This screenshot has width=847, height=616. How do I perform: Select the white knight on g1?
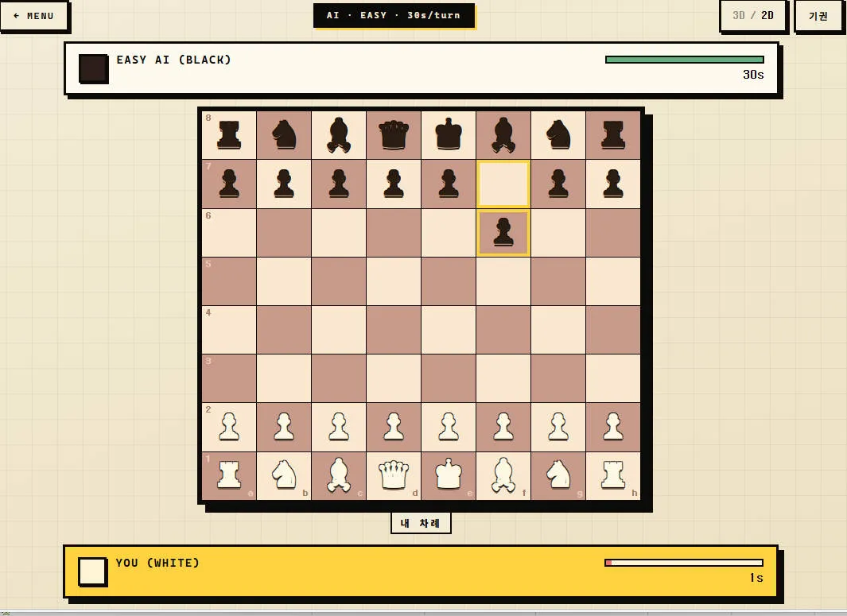click(558, 475)
